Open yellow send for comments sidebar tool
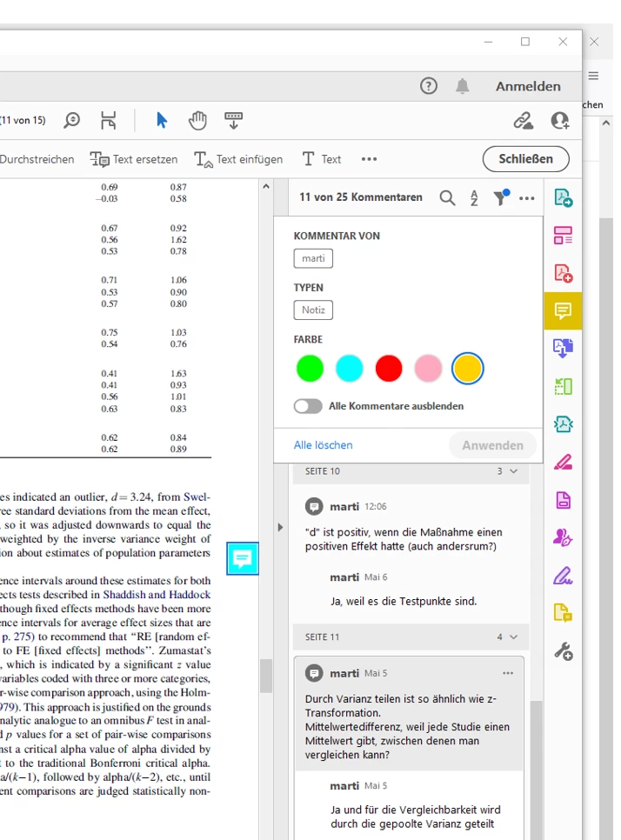 point(563,612)
